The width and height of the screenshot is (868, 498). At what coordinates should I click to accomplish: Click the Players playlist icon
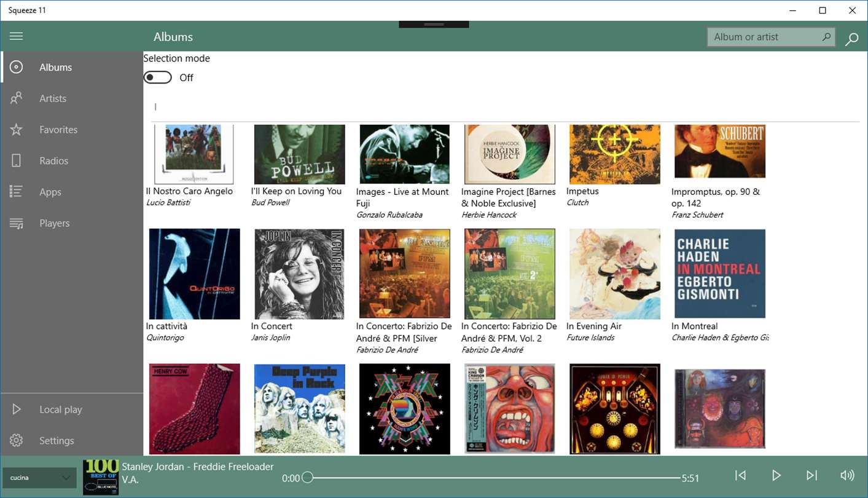[x=17, y=223]
